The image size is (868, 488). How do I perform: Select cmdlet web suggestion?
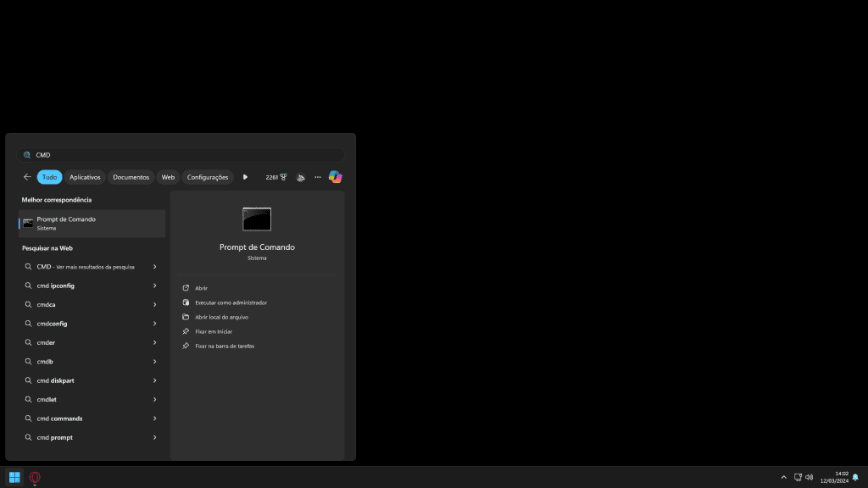[x=92, y=400]
